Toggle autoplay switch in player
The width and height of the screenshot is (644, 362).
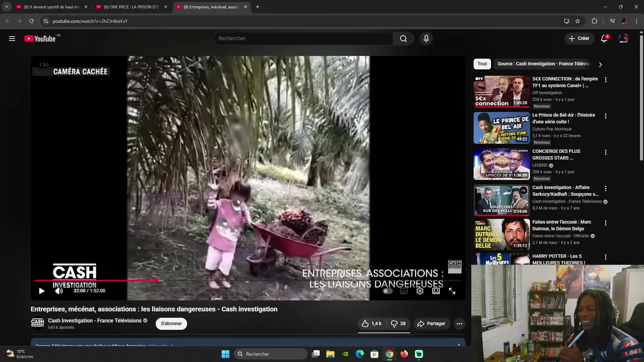pos(387,291)
